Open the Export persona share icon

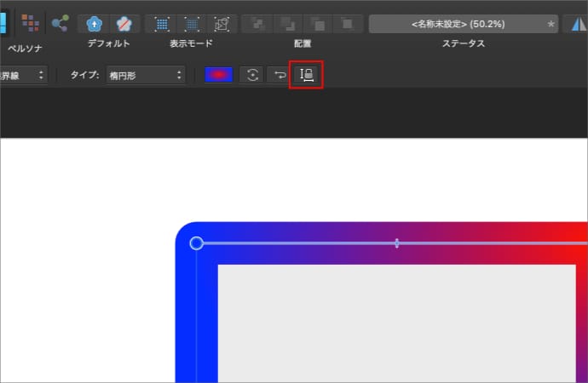tap(60, 23)
